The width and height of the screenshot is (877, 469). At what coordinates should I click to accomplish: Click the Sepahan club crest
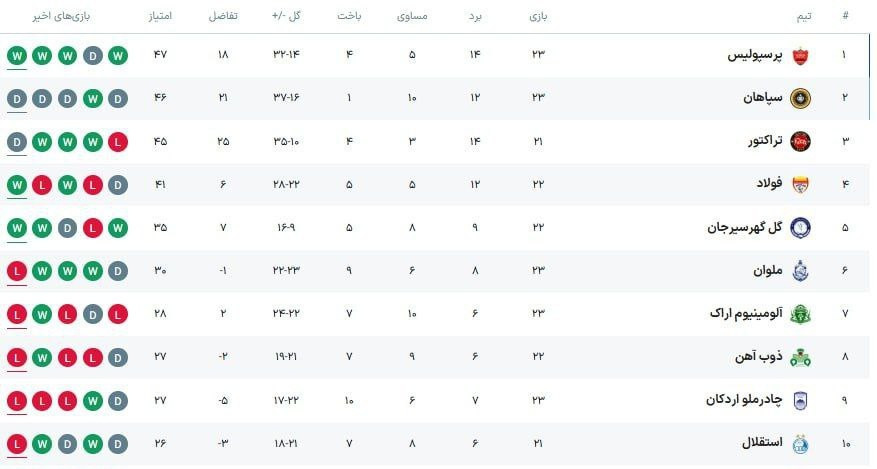(x=800, y=98)
